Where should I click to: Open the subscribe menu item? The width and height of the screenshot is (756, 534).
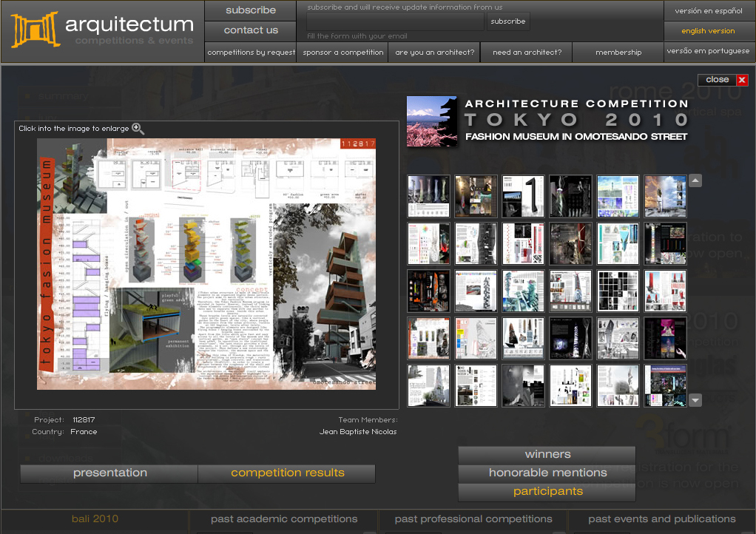[250, 10]
